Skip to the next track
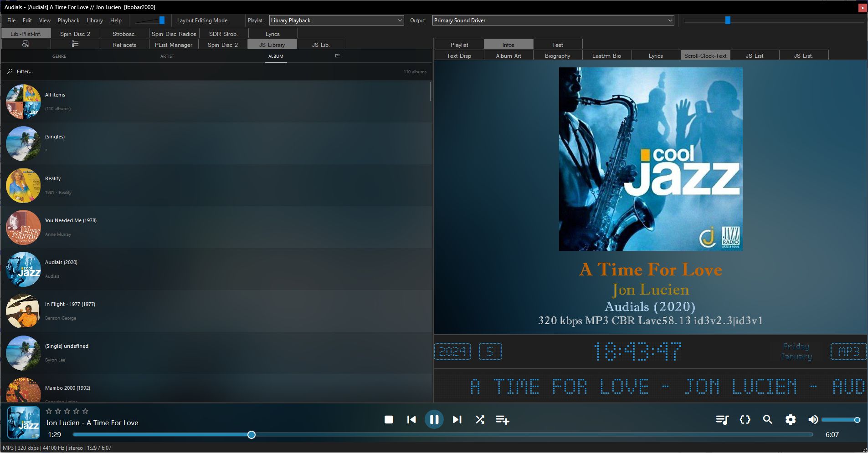 click(x=457, y=419)
